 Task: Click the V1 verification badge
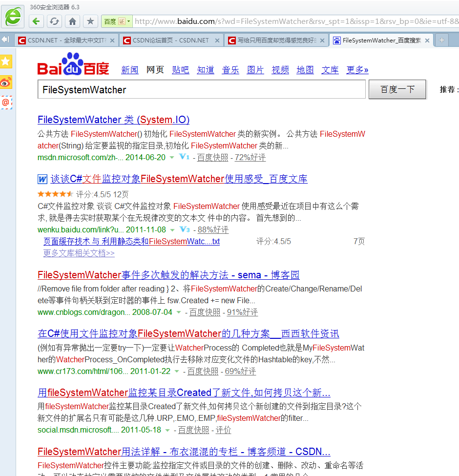pos(184,157)
